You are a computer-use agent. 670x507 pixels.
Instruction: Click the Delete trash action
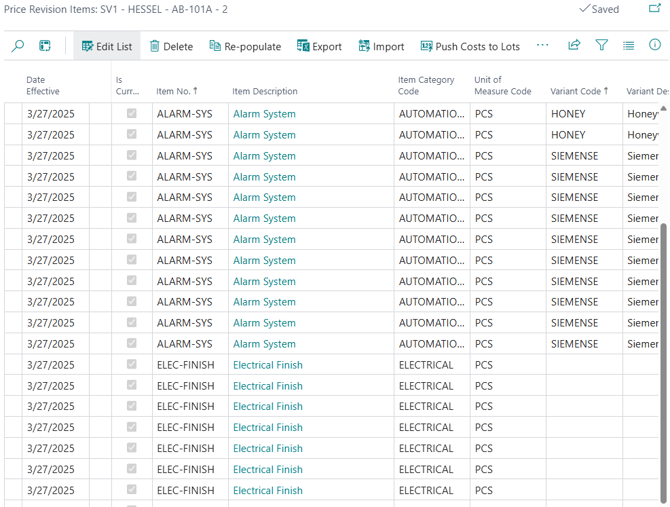[x=171, y=46]
